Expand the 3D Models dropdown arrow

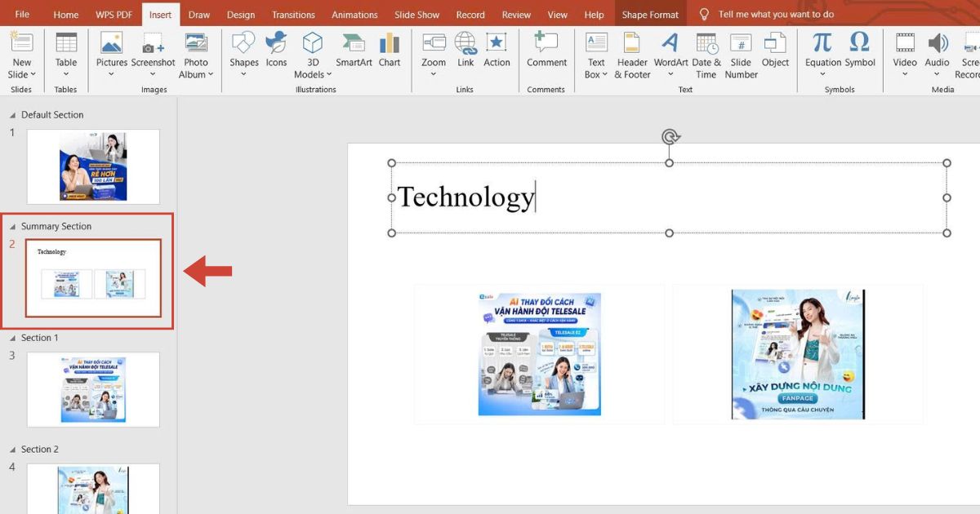(329, 74)
